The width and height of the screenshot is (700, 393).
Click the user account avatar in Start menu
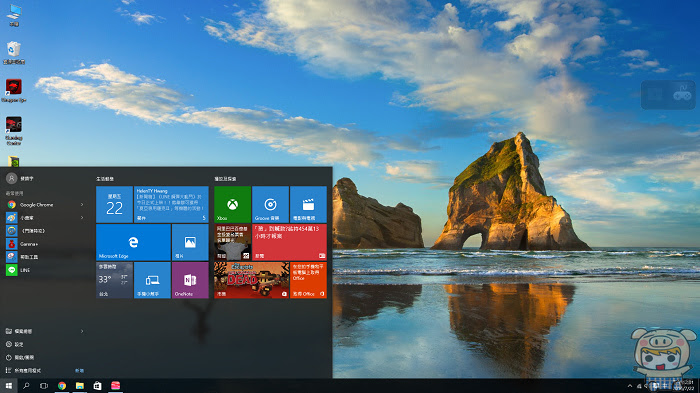click(x=12, y=178)
